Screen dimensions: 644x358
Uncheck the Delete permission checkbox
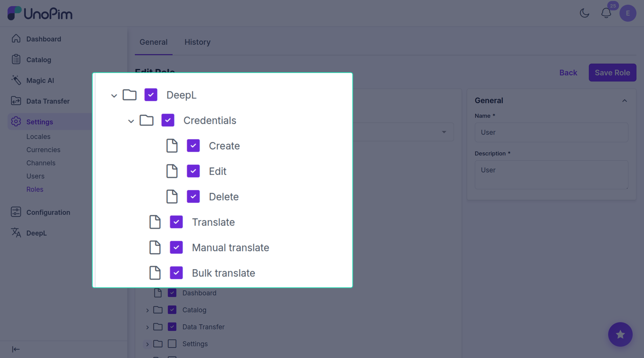tap(193, 196)
